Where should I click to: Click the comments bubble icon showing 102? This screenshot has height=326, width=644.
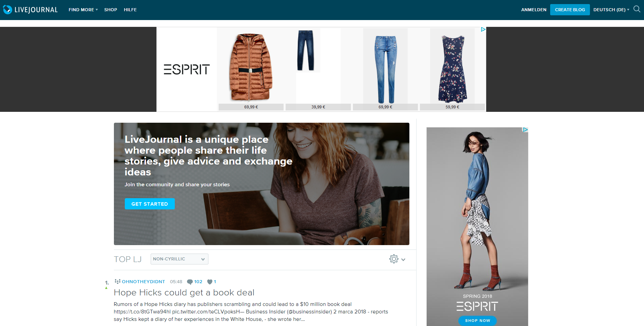(190, 282)
